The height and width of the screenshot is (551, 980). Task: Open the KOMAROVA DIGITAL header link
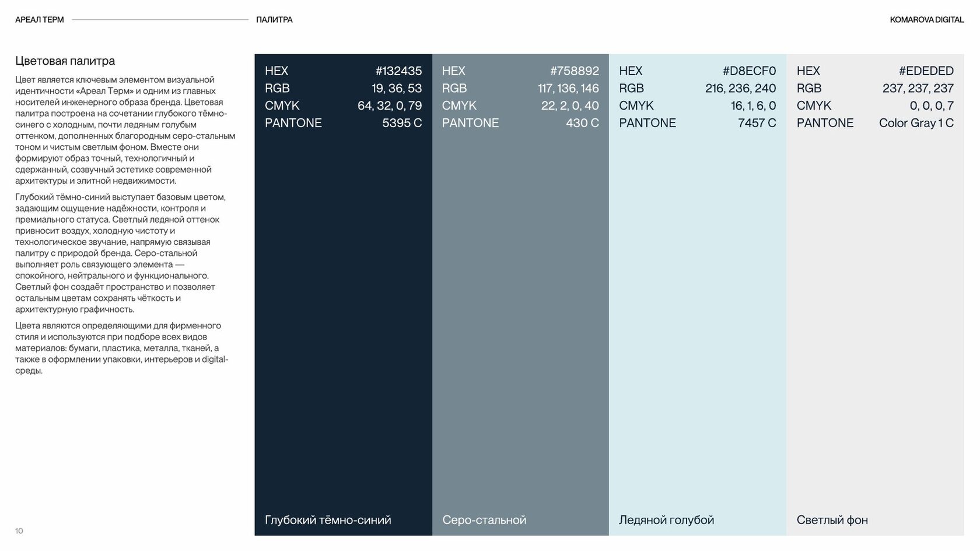tap(927, 20)
